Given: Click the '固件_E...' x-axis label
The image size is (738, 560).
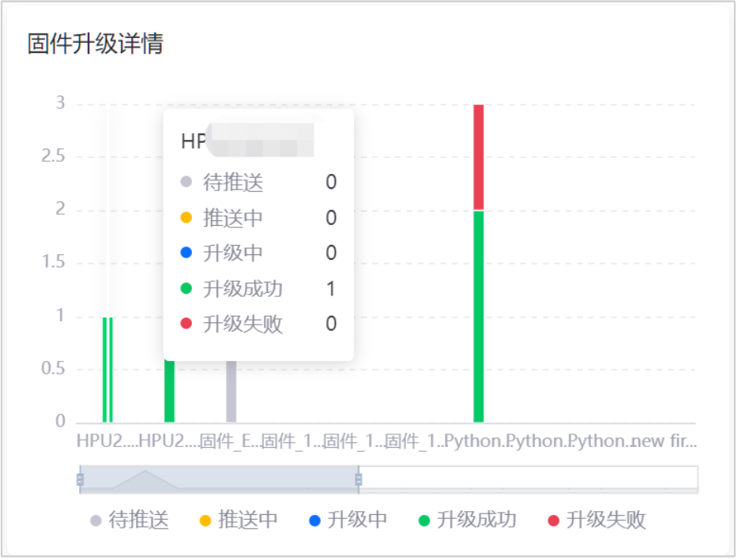Looking at the screenshot, I should coord(230,441).
